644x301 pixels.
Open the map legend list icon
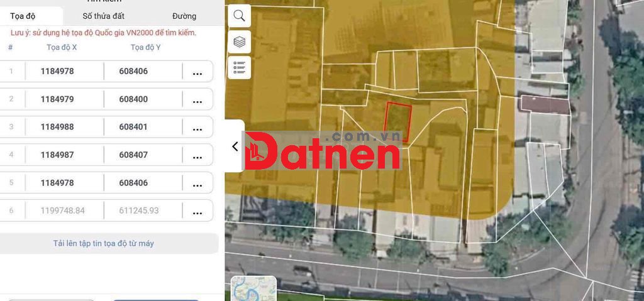point(239,67)
